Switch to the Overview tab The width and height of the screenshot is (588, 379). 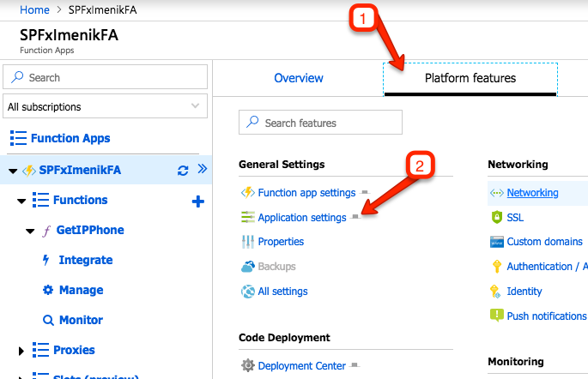click(x=298, y=79)
